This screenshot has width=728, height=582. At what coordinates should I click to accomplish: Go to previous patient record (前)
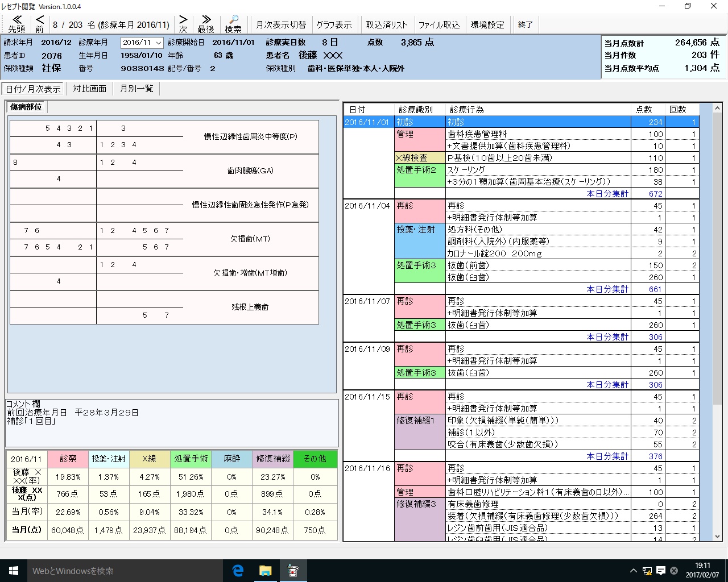(39, 24)
